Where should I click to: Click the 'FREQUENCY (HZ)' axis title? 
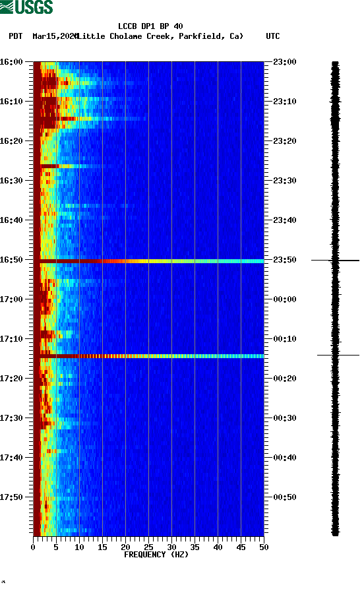click(x=156, y=555)
